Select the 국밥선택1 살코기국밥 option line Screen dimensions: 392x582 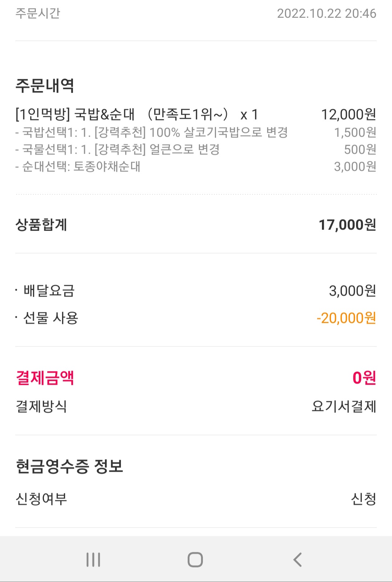152,132
